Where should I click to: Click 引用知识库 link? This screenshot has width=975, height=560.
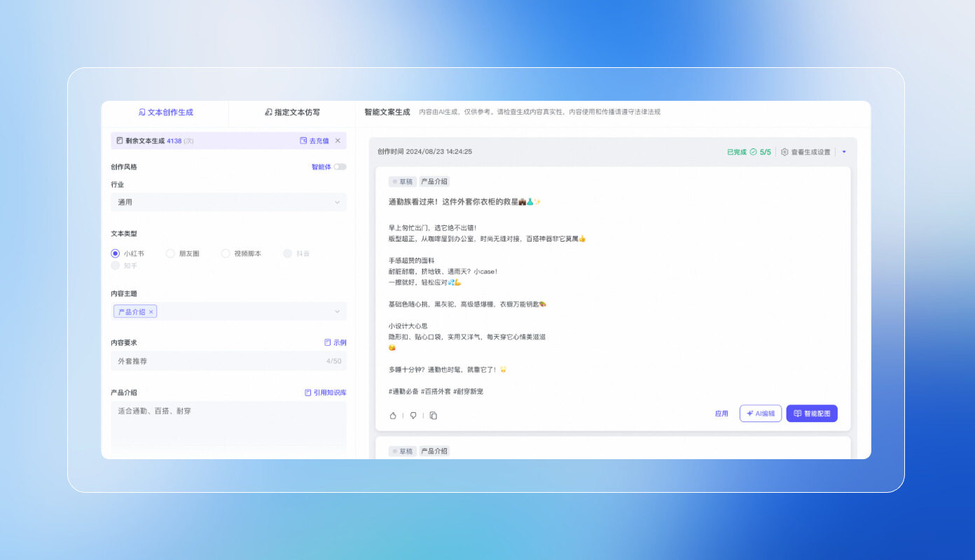point(325,393)
